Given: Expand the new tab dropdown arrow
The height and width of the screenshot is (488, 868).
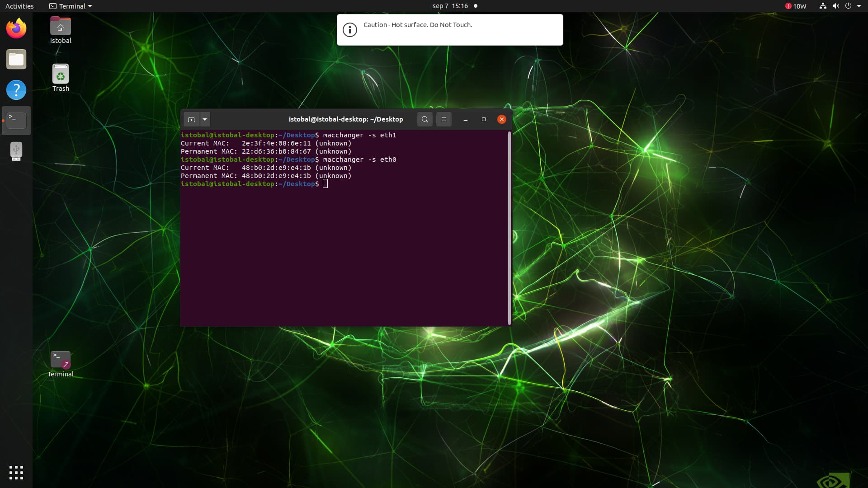Looking at the screenshot, I should click(x=205, y=119).
